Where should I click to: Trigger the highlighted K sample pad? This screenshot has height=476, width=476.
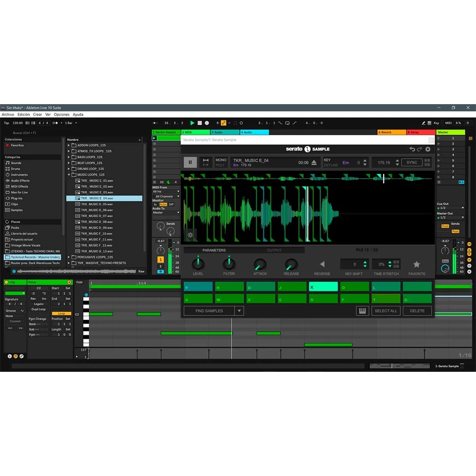pos(323,286)
